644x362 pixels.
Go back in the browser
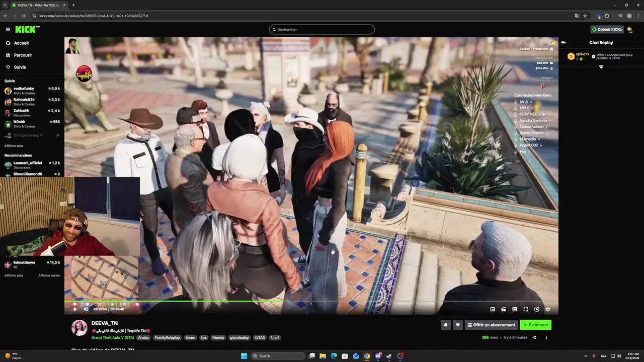click(6, 16)
